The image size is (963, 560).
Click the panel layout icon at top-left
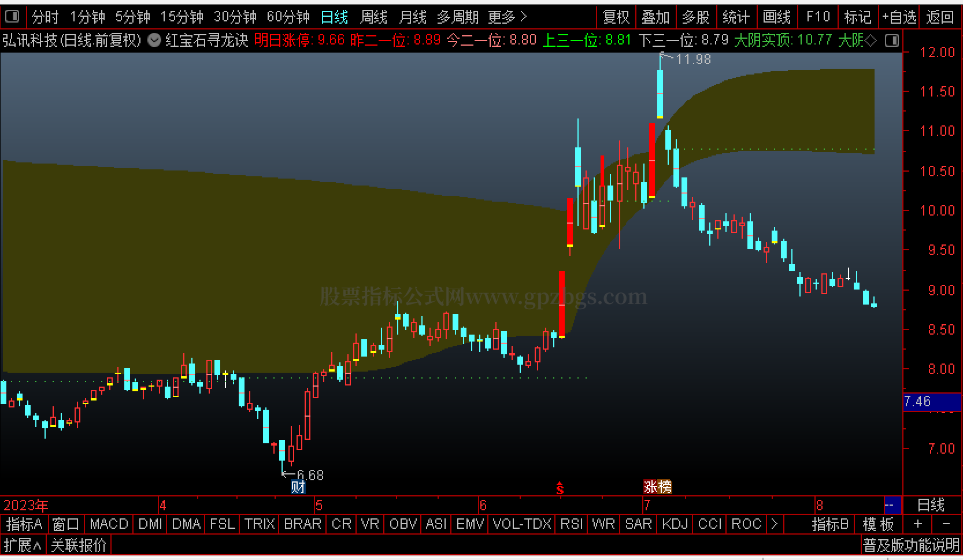pos(12,16)
